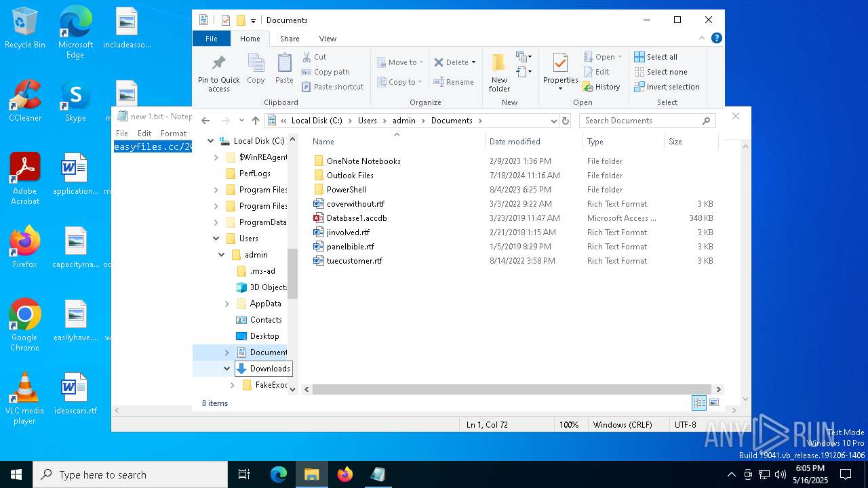This screenshot has width=868, height=488.
Task: Expand the AppData tree node
Action: [227, 304]
